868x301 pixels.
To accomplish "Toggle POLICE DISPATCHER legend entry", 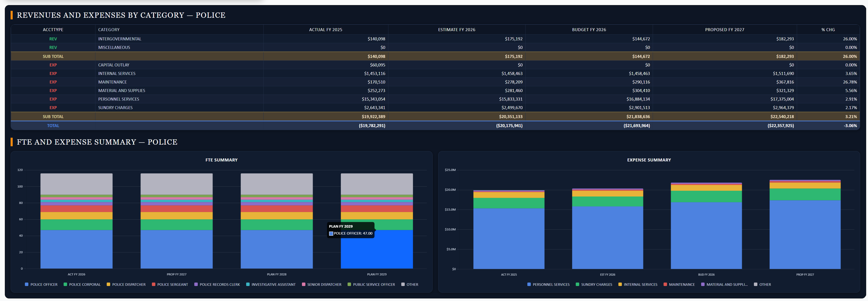I will coord(126,284).
